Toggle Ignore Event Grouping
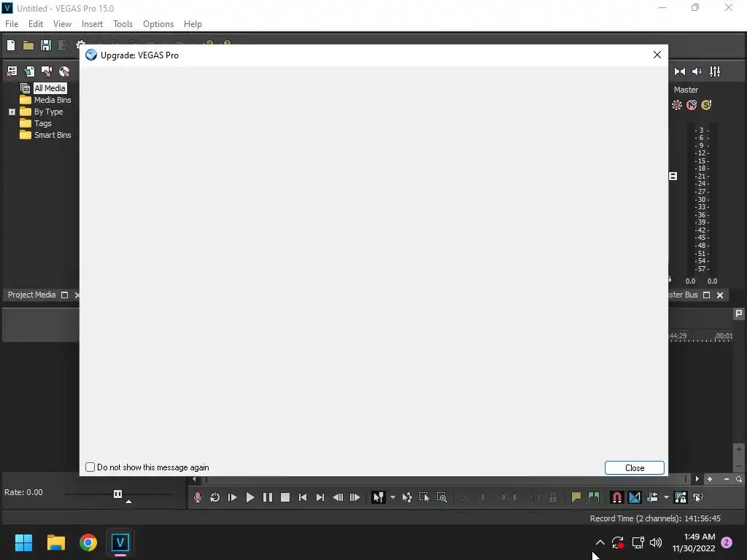Viewport: 747px width, 560px height. pyautogui.click(x=698, y=497)
